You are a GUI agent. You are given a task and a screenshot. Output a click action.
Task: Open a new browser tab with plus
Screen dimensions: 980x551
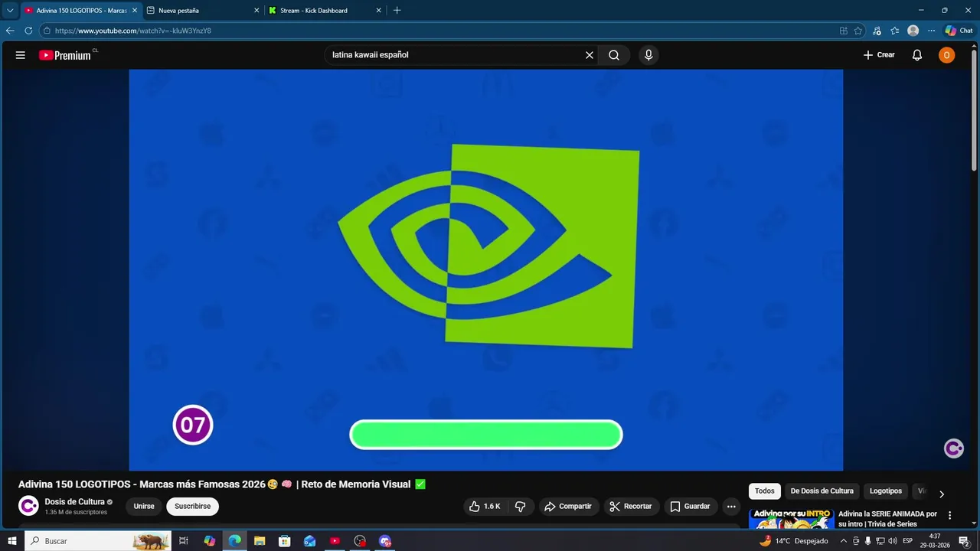(397, 11)
